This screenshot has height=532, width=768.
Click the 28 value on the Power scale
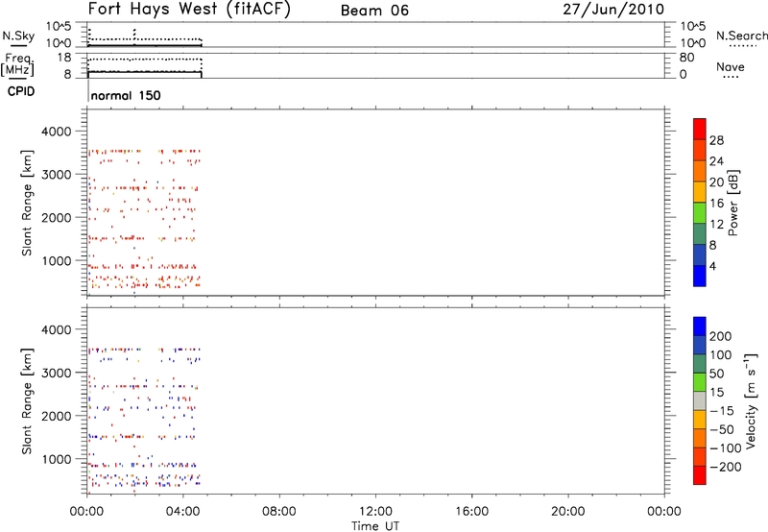point(716,140)
